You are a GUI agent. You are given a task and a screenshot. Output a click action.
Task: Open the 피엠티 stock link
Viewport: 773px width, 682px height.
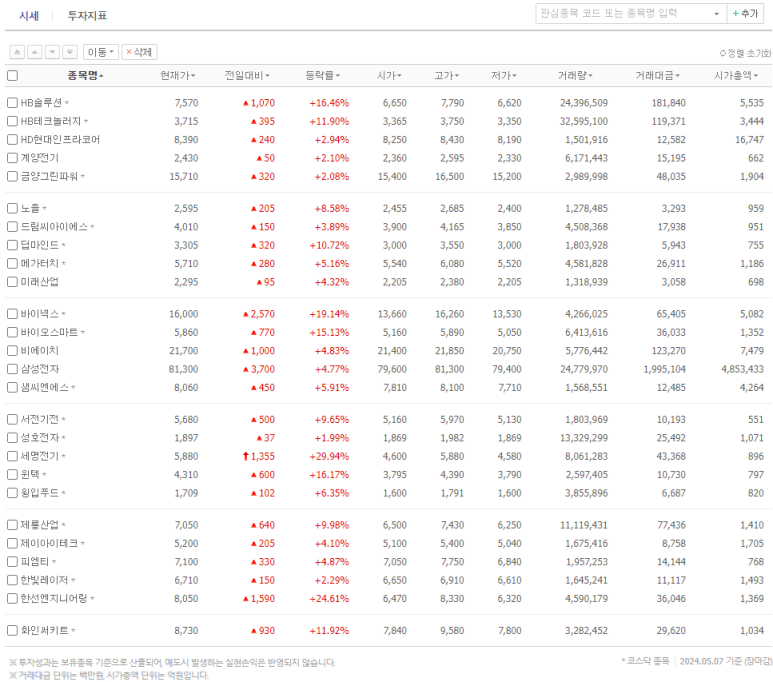coord(35,562)
